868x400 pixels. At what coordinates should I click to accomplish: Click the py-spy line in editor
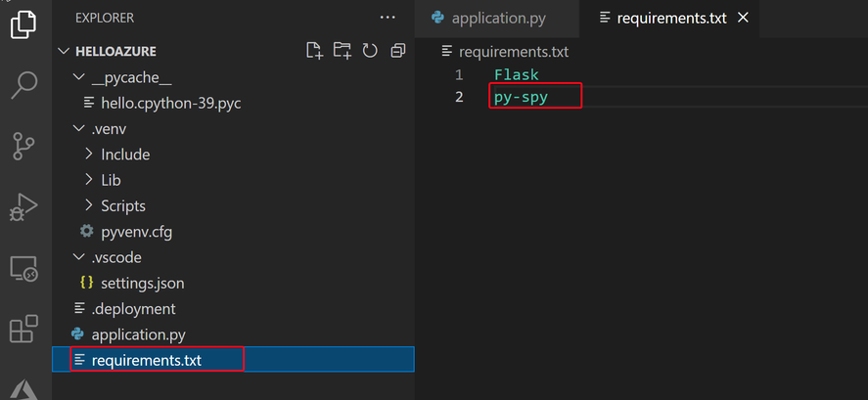pyautogui.click(x=521, y=97)
